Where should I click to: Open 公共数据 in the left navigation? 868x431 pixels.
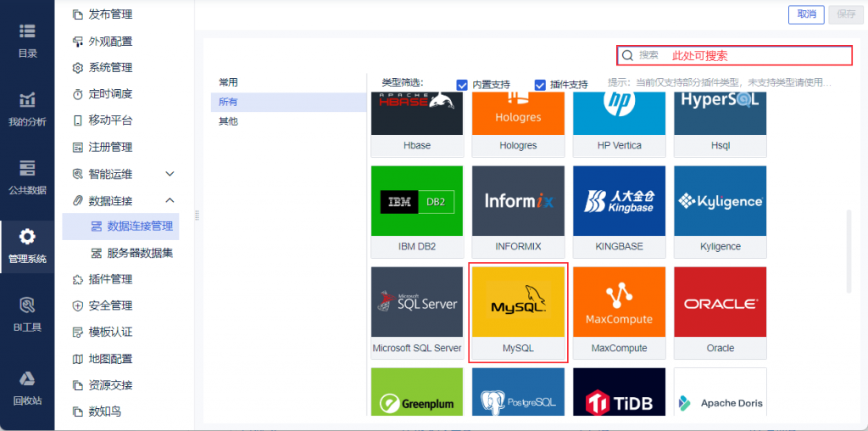tap(27, 177)
